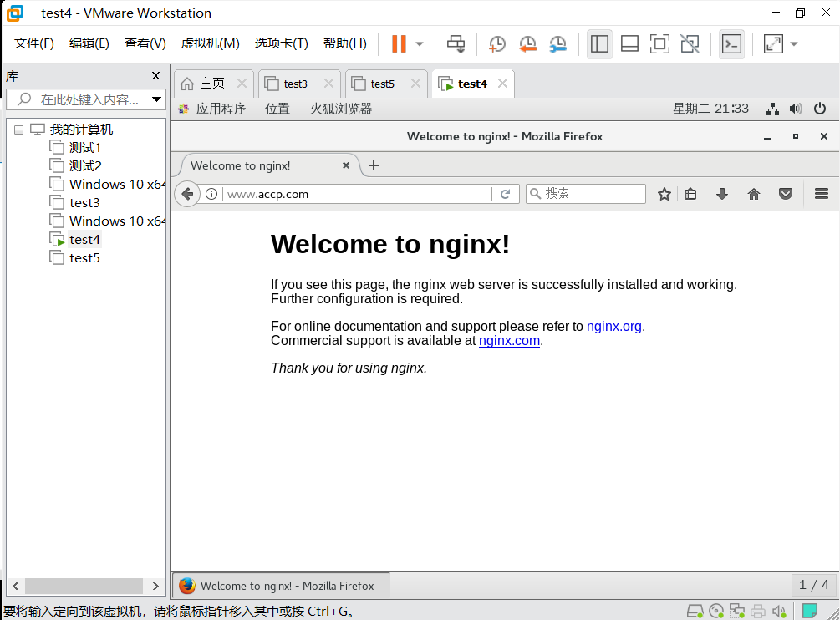This screenshot has width=840, height=620.
Task: Open the library search filter dropdown
Action: [156, 99]
